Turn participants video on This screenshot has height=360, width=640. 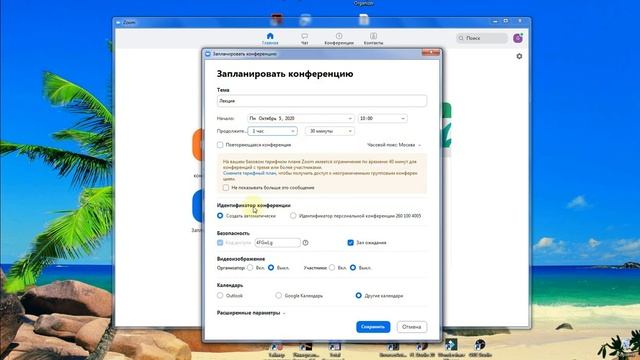click(332, 268)
